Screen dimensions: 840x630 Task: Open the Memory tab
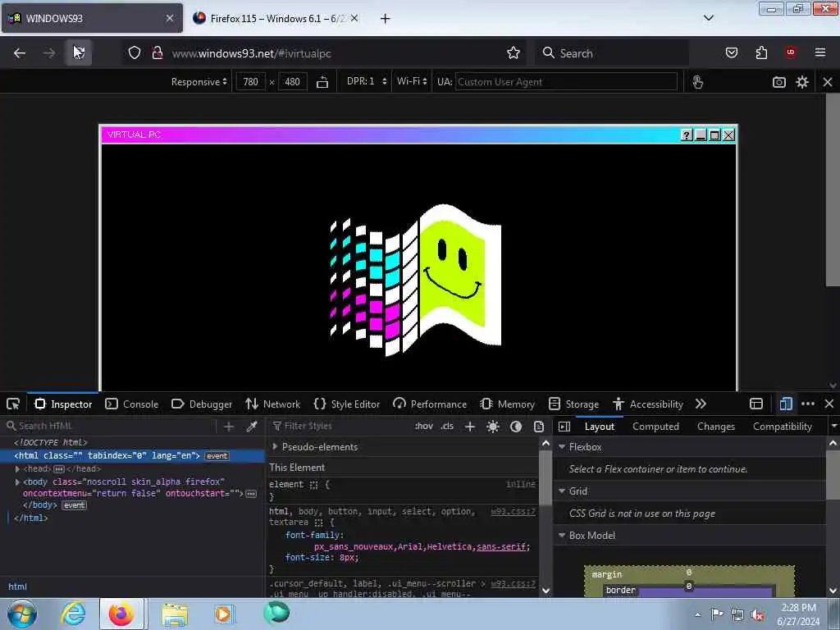507,404
